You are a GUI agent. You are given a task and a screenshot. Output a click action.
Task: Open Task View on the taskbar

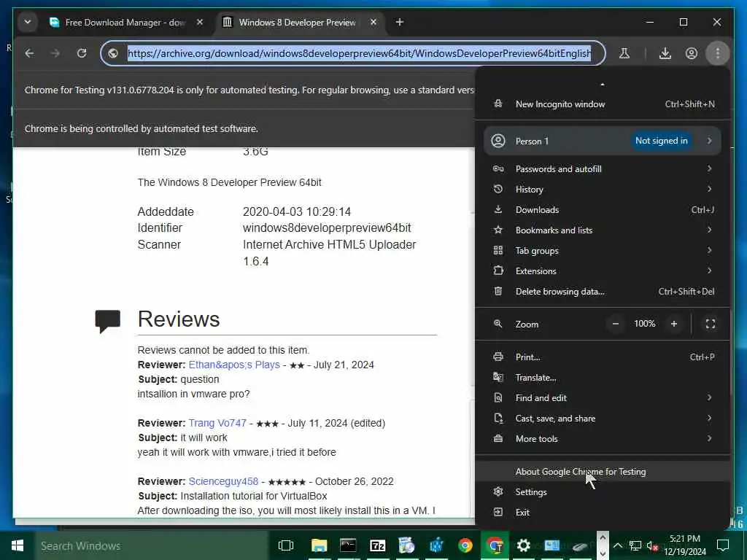pyautogui.click(x=286, y=545)
